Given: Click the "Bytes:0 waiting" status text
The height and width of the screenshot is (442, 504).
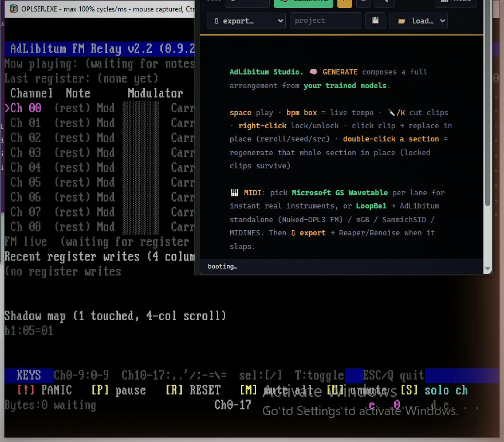Looking at the screenshot, I should pyautogui.click(x=50, y=405).
